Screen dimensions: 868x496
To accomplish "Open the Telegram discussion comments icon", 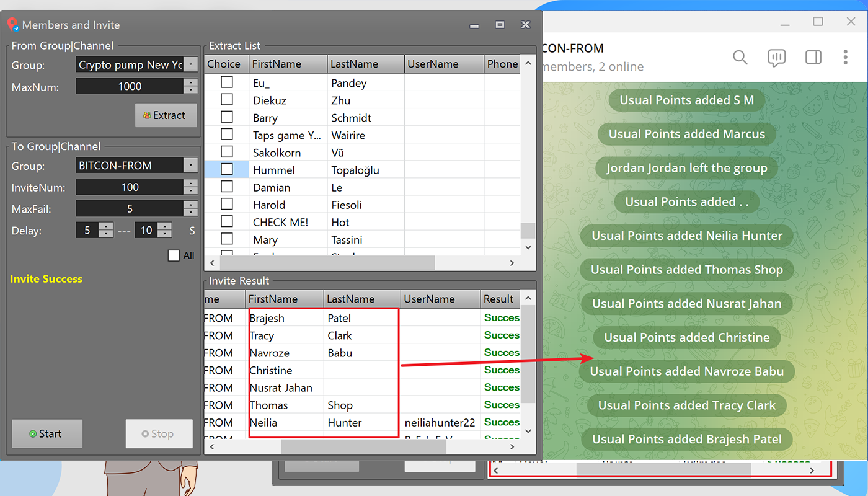I will tap(776, 58).
